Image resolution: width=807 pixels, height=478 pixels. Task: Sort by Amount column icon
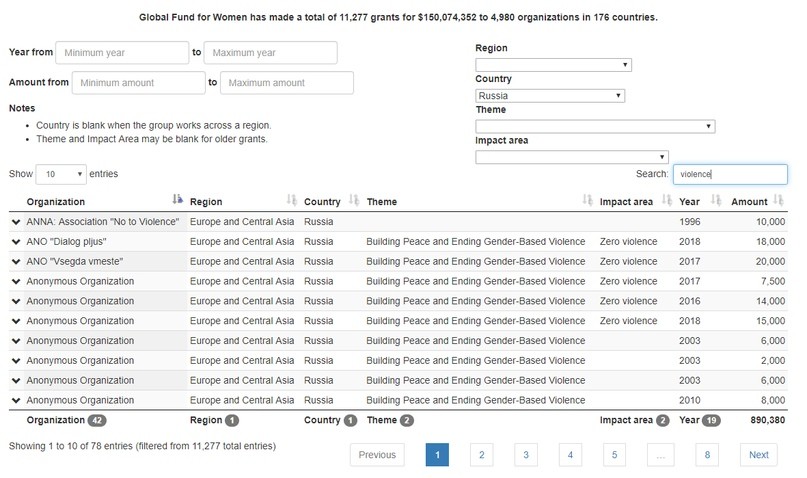(779, 201)
